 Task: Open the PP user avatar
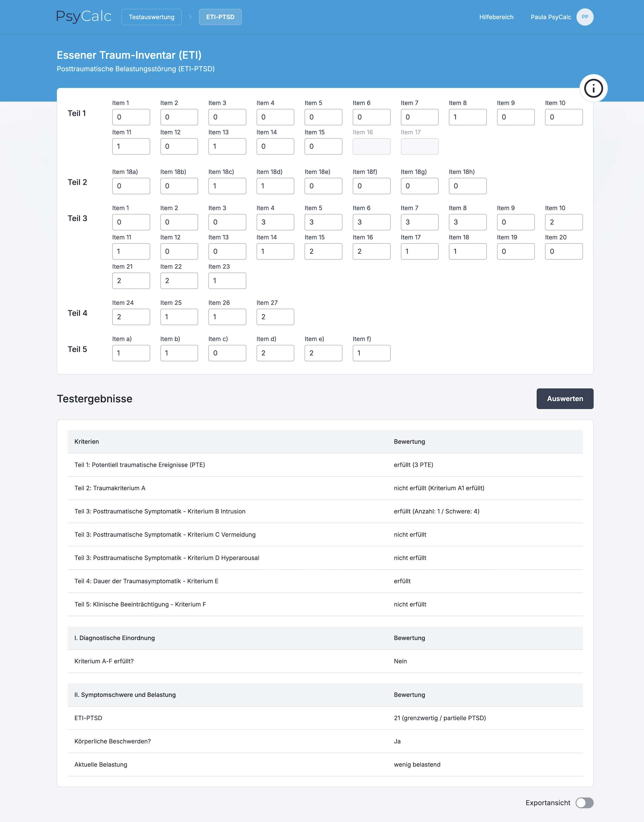(585, 17)
